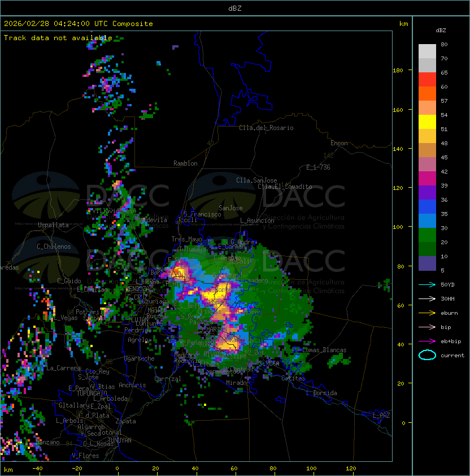Select the light gray 80 dBZ swatch

[427, 51]
